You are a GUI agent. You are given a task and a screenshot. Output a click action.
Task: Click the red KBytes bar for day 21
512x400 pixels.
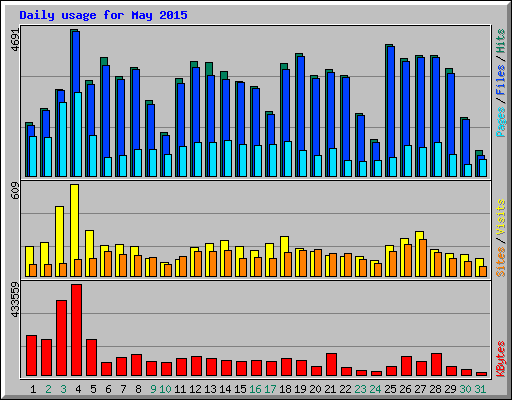pyautogui.click(x=331, y=365)
